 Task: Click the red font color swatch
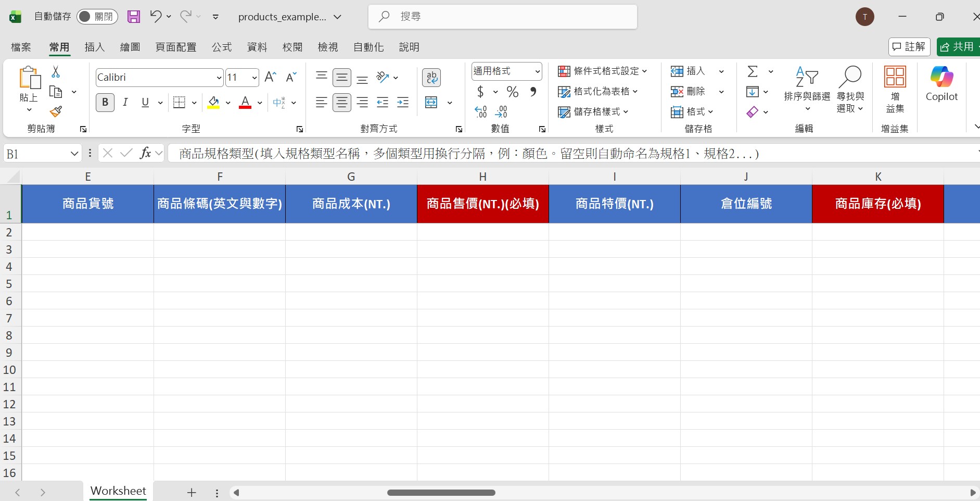pos(245,103)
